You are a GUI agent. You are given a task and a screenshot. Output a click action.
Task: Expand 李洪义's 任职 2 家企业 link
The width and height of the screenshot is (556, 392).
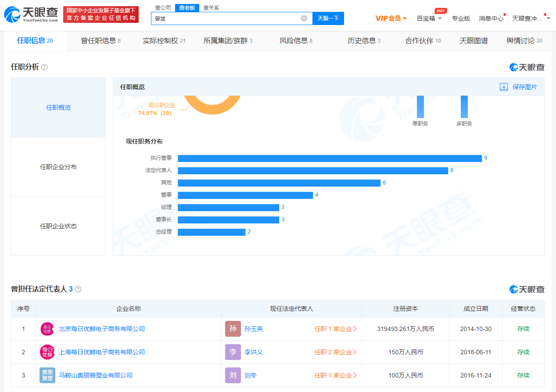click(335, 352)
